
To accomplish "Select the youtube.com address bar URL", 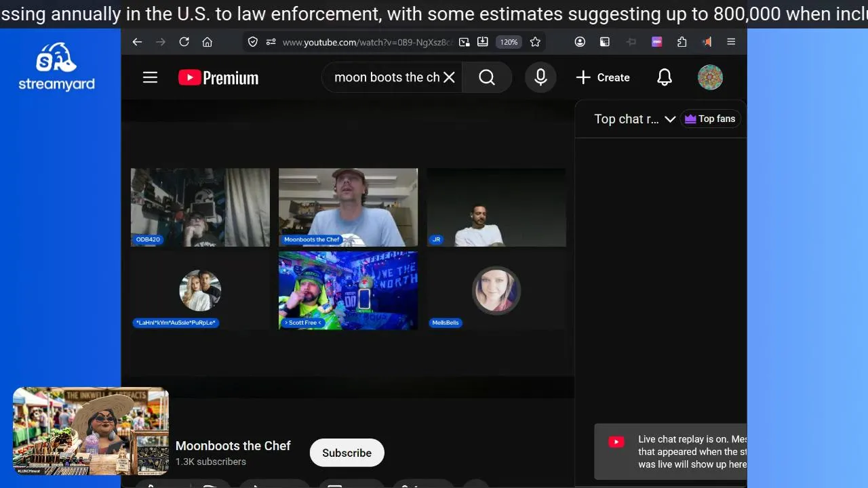I will [x=367, y=42].
